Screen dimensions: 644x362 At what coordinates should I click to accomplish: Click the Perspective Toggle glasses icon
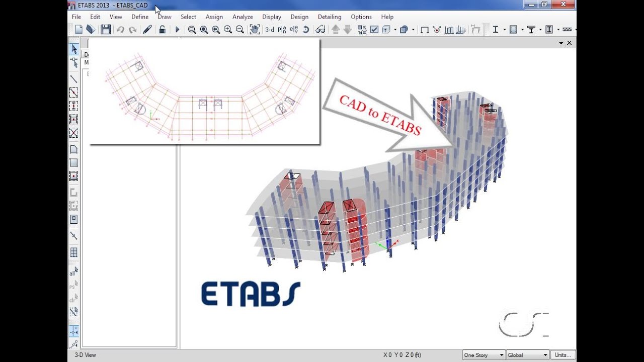[x=320, y=30]
